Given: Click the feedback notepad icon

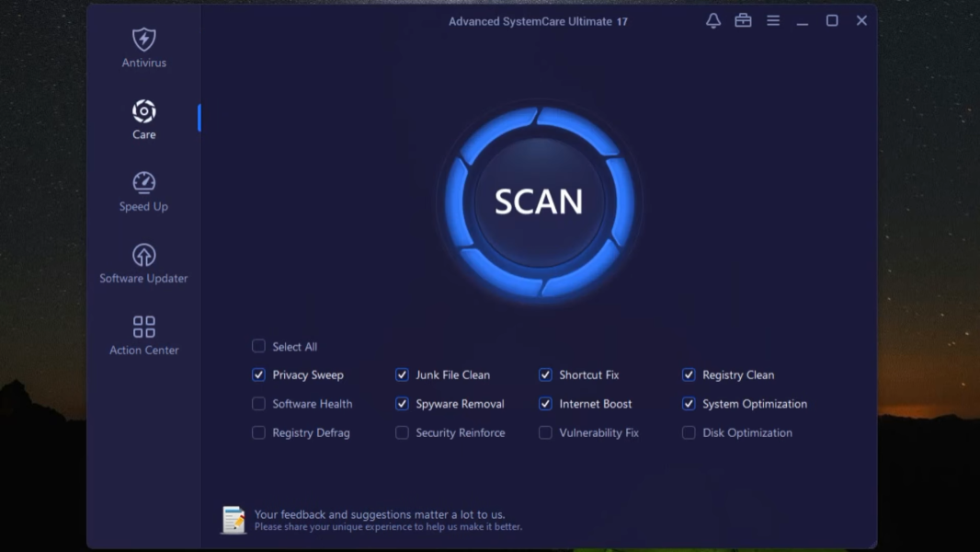Looking at the screenshot, I should (x=234, y=520).
